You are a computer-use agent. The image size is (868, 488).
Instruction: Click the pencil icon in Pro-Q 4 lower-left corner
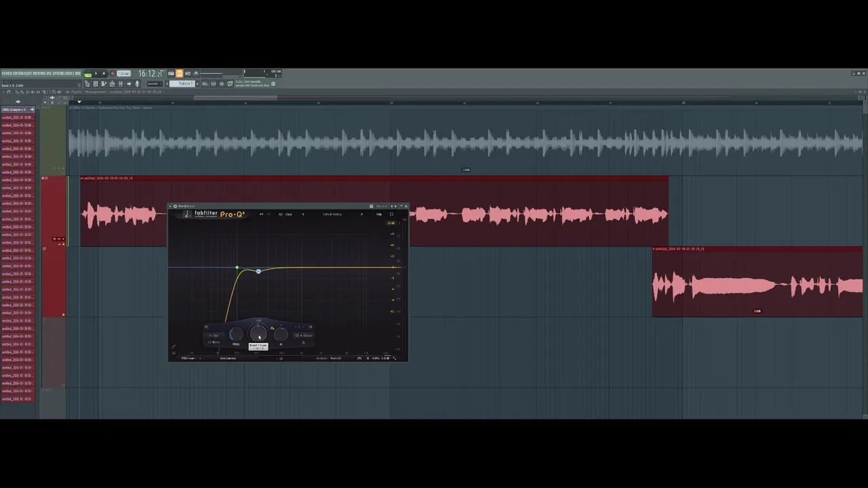pyautogui.click(x=174, y=346)
